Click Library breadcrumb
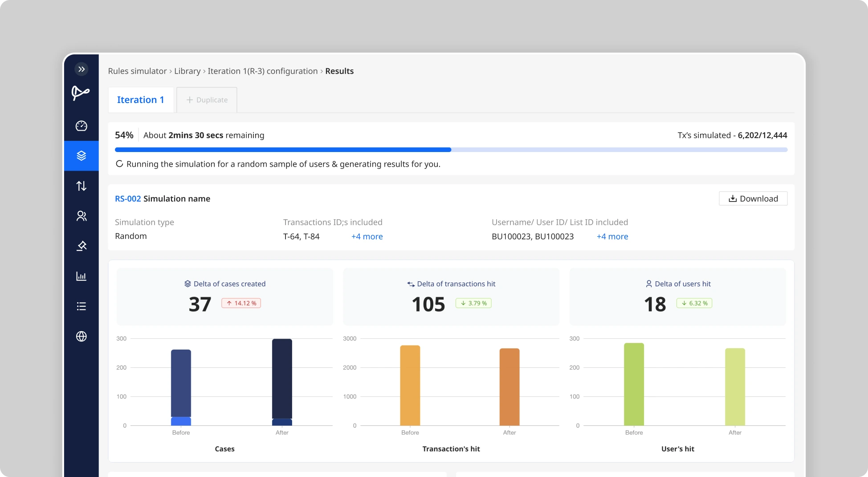868x477 pixels. [x=187, y=71]
